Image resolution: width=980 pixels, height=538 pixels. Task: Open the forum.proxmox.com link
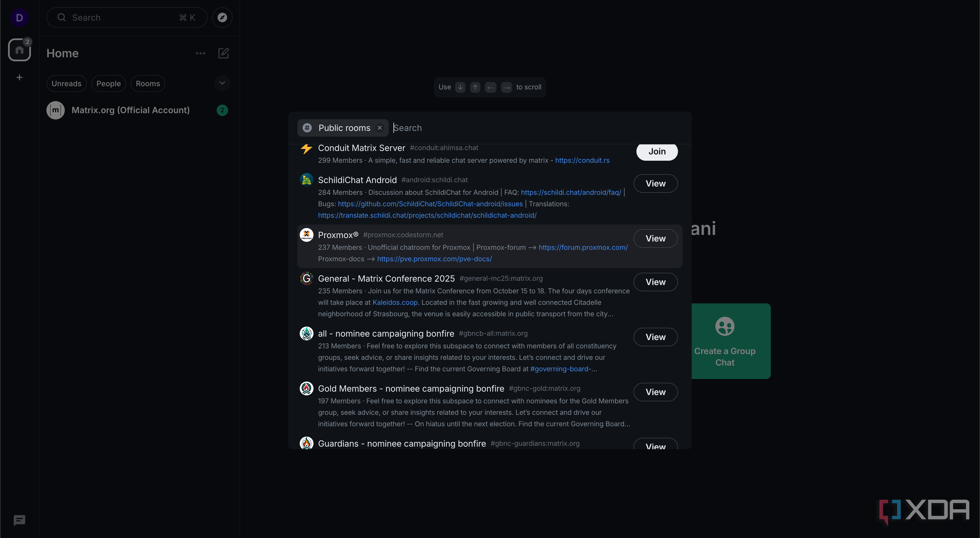(x=583, y=248)
